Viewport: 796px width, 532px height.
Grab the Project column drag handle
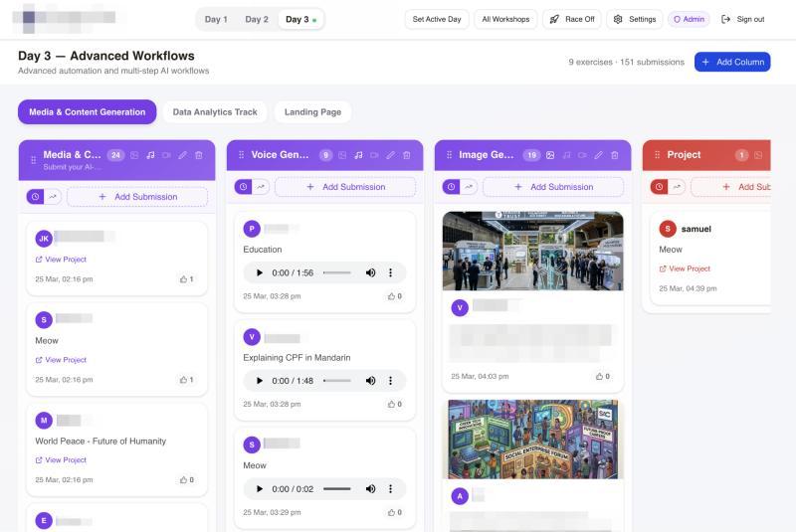pos(658,155)
